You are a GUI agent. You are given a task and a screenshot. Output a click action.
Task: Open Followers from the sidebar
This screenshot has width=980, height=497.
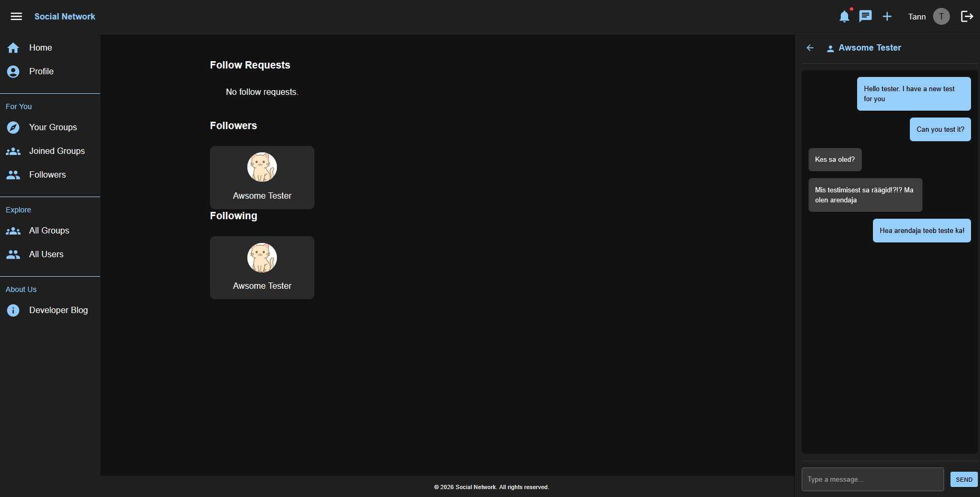point(47,174)
